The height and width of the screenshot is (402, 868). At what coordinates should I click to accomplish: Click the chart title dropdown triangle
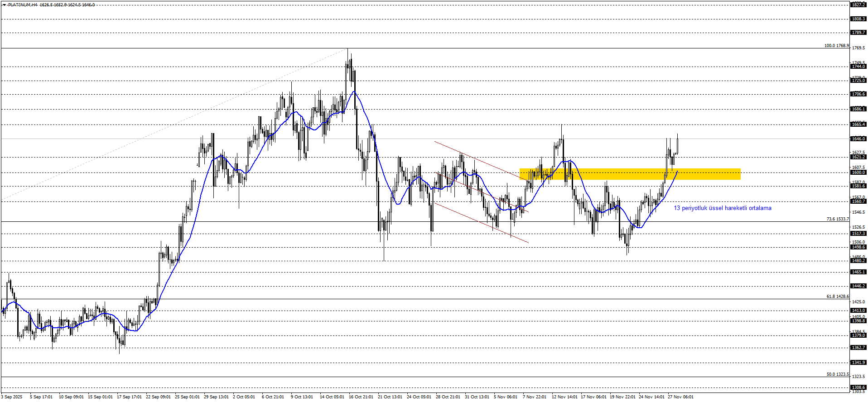pyautogui.click(x=4, y=5)
